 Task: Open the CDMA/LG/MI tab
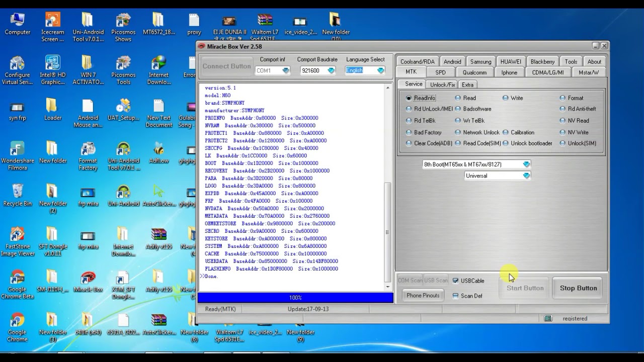tap(547, 72)
